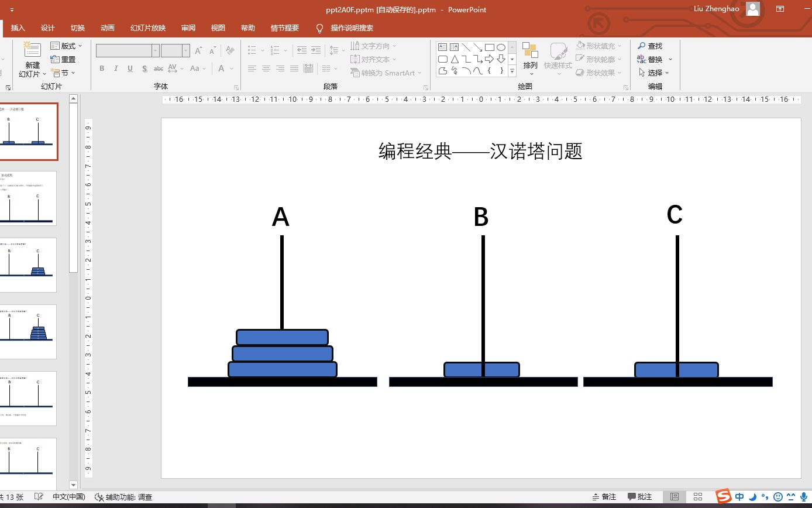Open the Transitions (切换) tab
The height and width of the screenshot is (508, 812).
(78, 28)
